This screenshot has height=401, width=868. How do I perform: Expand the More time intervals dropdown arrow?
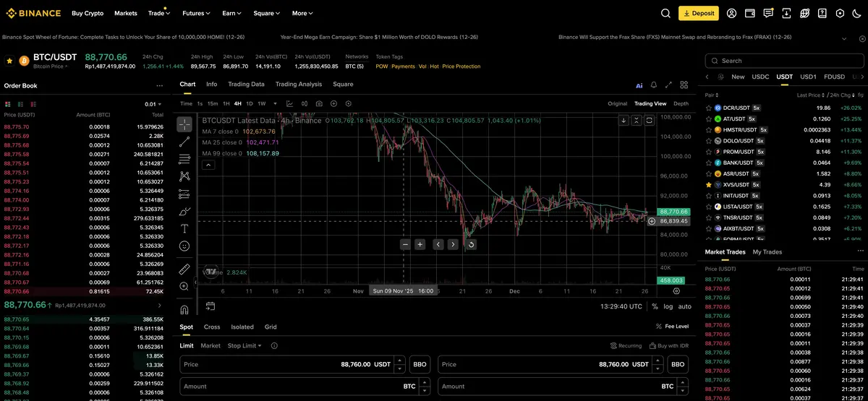pos(273,103)
